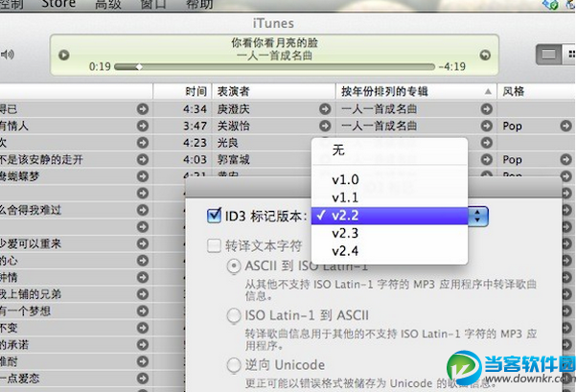The width and height of the screenshot is (577, 392).
Task: Click arrow icon next to 庾澄庆 artist
Action: (x=325, y=109)
